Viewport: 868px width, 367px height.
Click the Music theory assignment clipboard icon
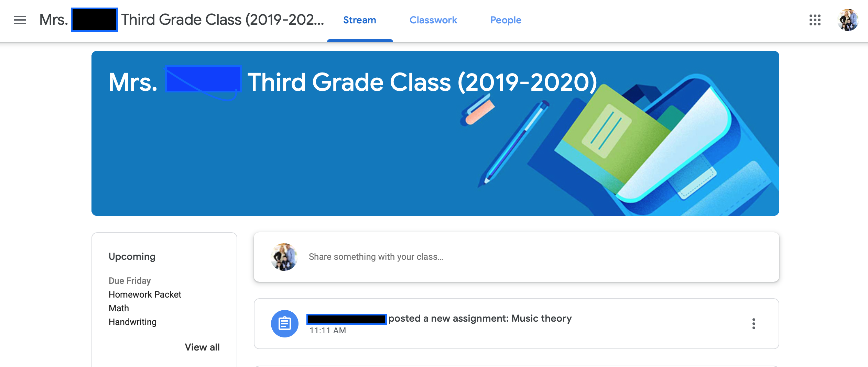(284, 324)
